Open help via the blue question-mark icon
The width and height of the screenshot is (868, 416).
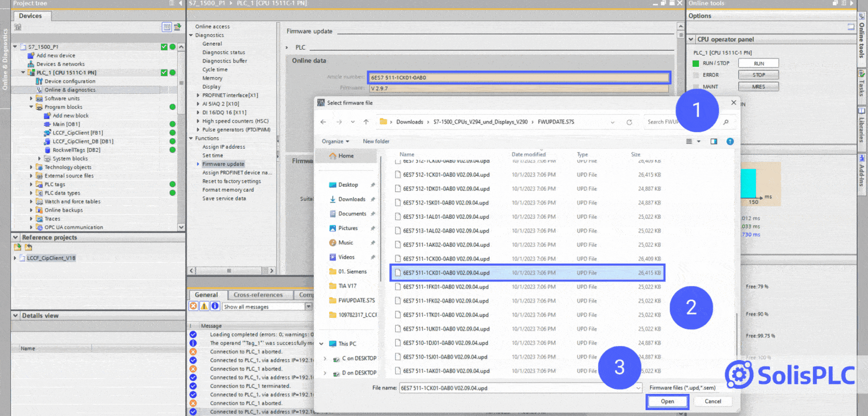pyautogui.click(x=730, y=141)
